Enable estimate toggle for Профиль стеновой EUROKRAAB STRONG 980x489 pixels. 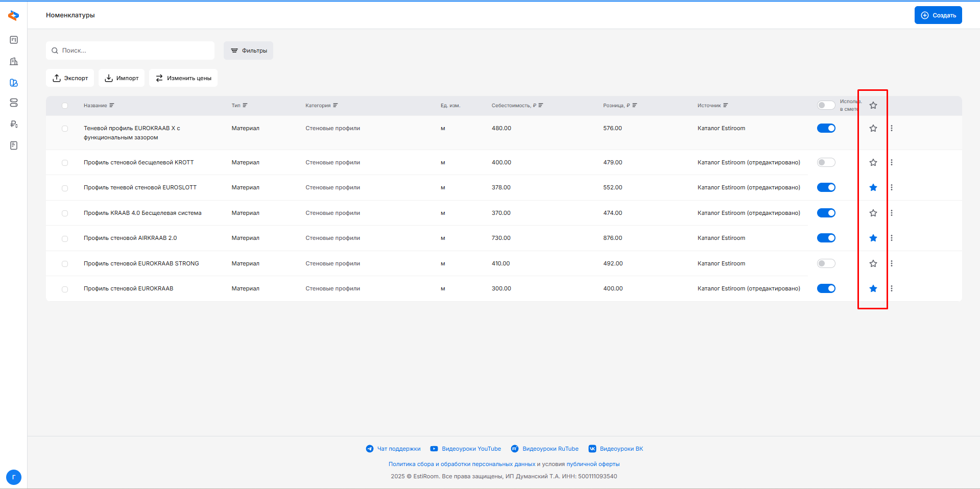point(826,263)
